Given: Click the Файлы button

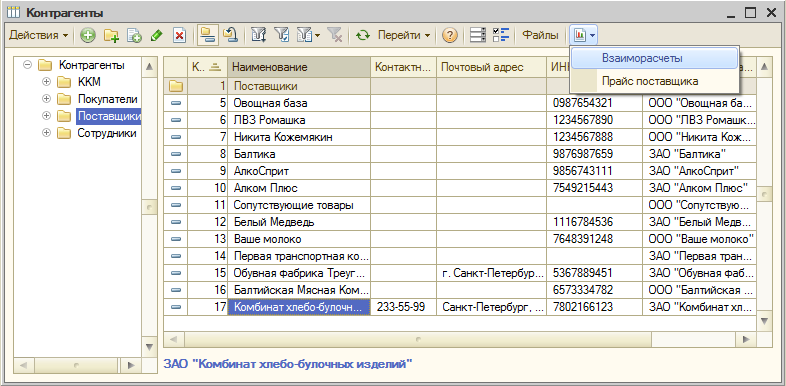Looking at the screenshot, I should [x=540, y=35].
